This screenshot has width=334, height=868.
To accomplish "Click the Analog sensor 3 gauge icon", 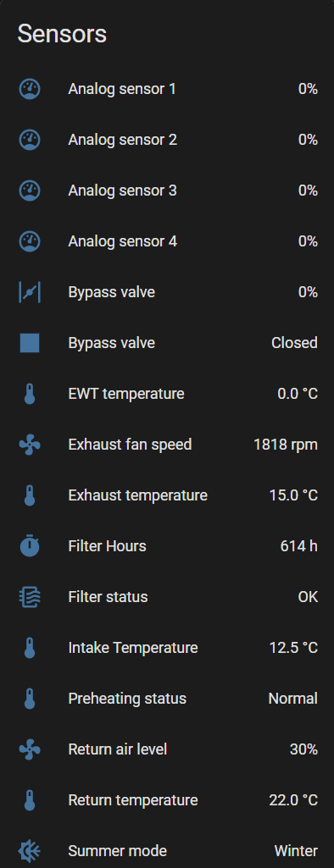I will [x=30, y=191].
